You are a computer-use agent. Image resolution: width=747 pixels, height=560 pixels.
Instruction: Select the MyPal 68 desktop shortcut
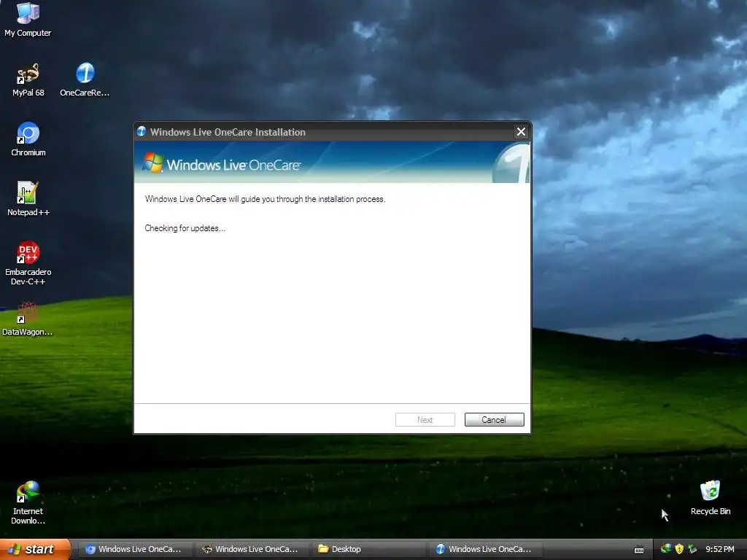click(28, 79)
